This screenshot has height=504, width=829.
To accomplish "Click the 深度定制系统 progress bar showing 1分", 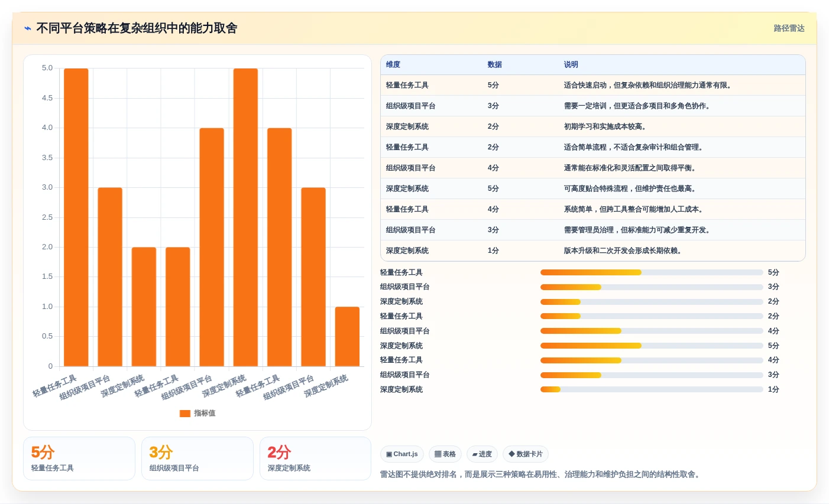I will pyautogui.click(x=652, y=389).
